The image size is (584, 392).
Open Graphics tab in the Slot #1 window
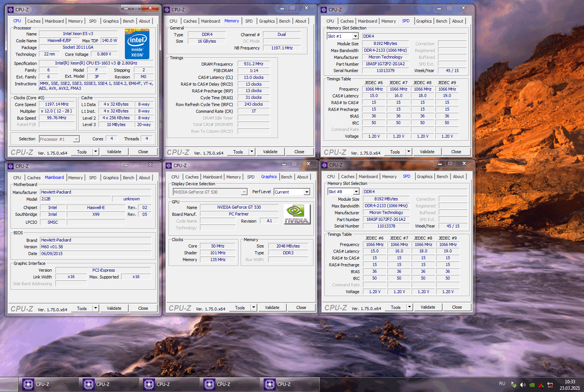point(424,21)
